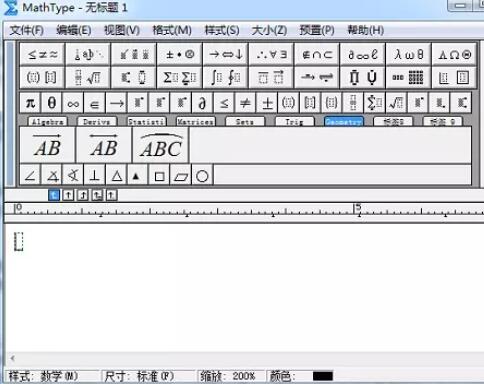This screenshot has width=484, height=384.
Task: Open the matrix templates palette
Action: tap(408, 77)
